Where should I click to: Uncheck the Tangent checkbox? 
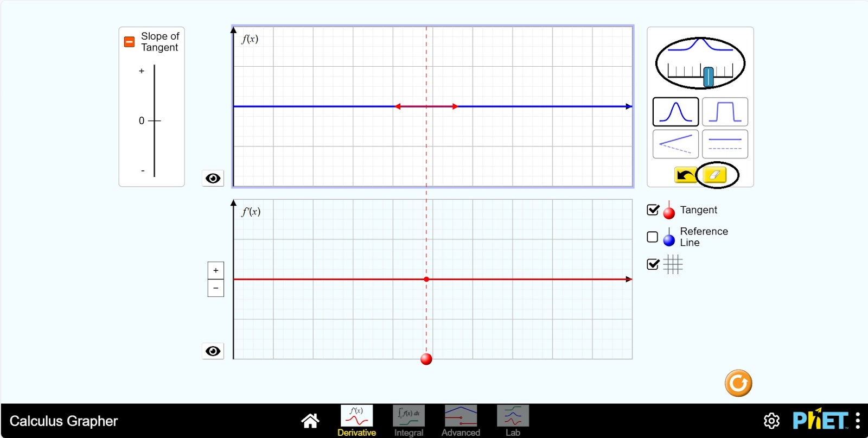click(653, 210)
